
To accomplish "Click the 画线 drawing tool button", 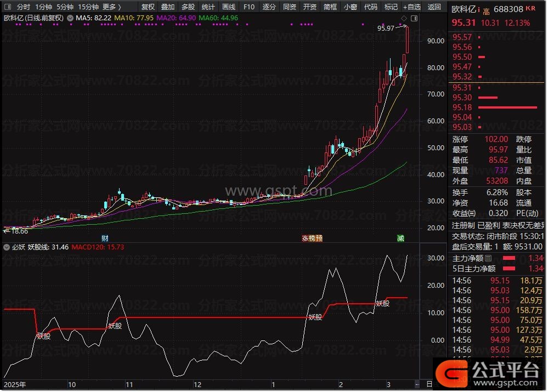I will pyautogui.click(x=228, y=7).
